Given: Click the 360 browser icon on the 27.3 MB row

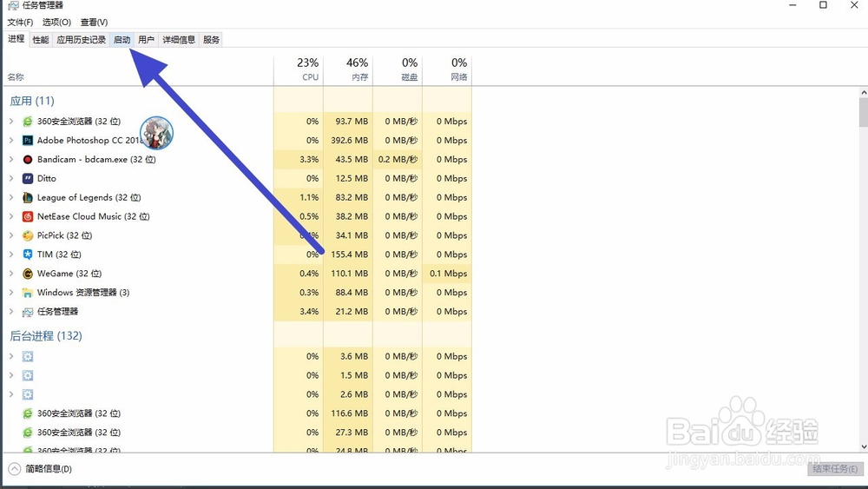Looking at the screenshot, I should [x=28, y=433].
